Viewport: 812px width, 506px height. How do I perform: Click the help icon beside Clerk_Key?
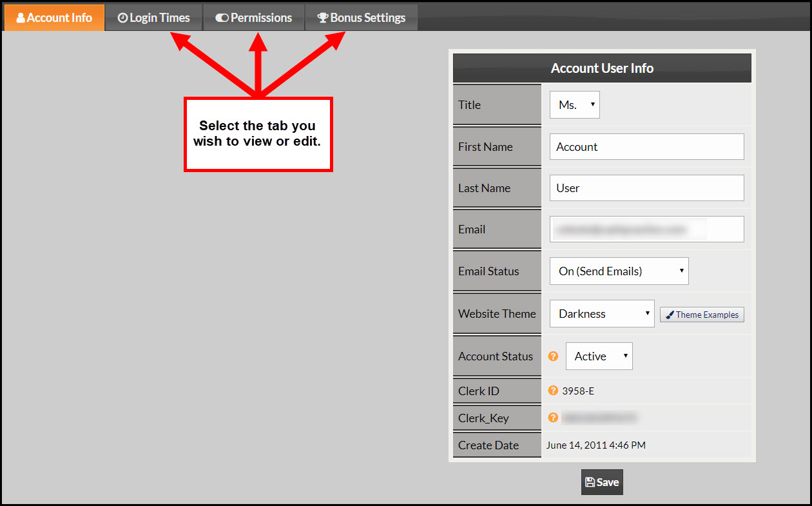(554, 418)
